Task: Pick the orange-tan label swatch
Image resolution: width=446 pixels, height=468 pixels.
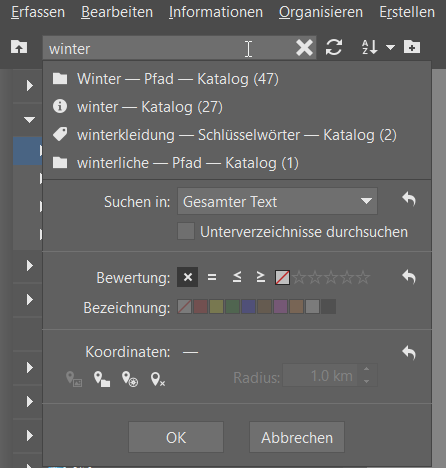Action: coord(296,307)
